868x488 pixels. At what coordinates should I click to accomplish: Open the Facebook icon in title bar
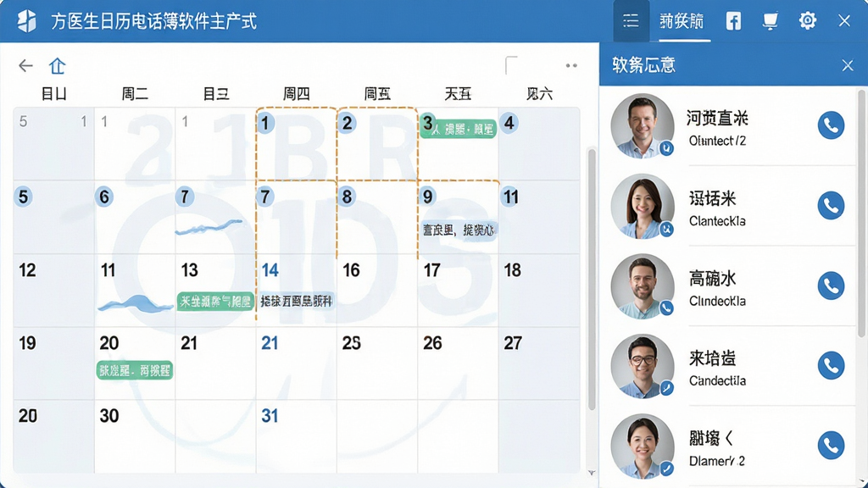tap(733, 21)
